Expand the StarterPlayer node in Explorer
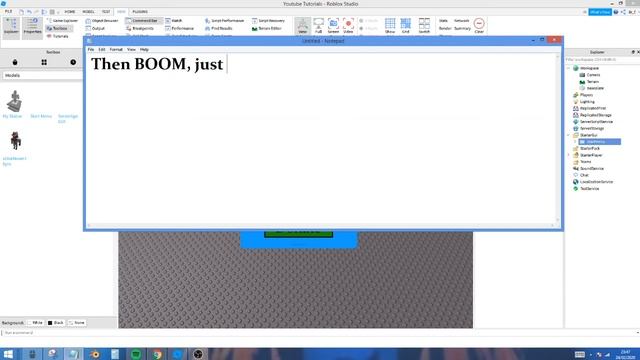640x360 pixels. point(569,155)
